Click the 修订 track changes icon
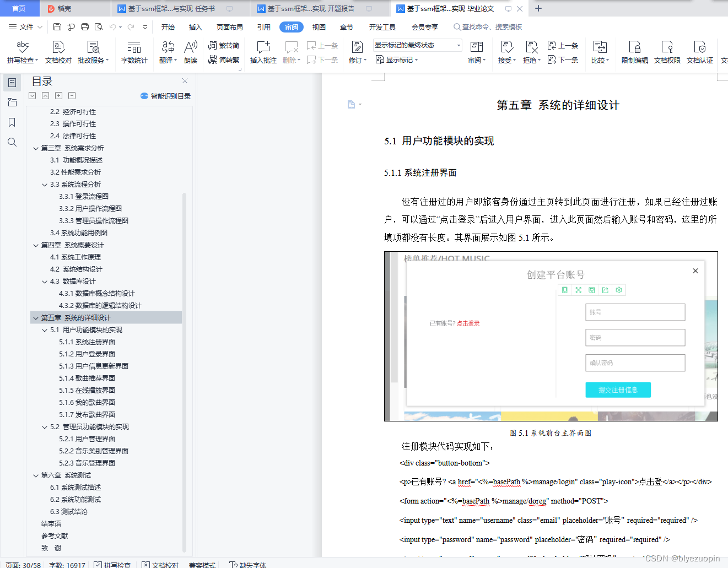Image resolution: width=728 pixels, height=568 pixels. click(x=357, y=47)
